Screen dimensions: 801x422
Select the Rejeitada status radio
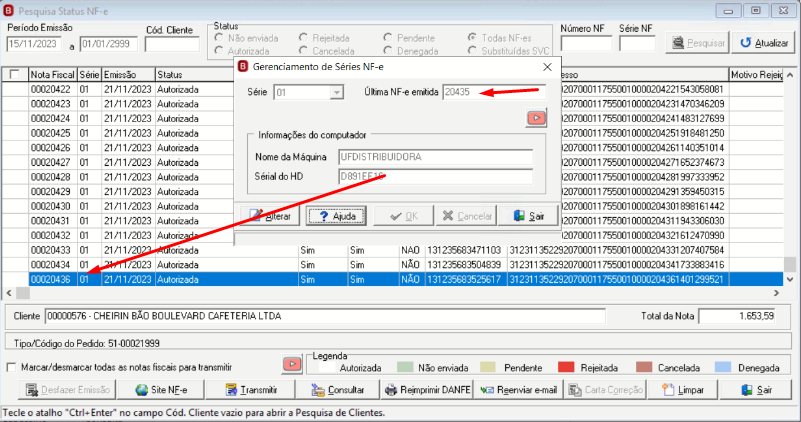pos(303,38)
